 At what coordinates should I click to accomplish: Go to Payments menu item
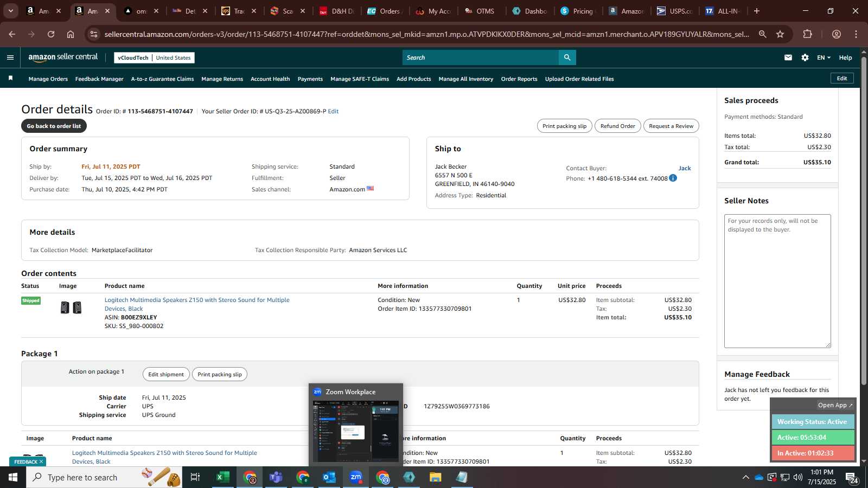[310, 79]
